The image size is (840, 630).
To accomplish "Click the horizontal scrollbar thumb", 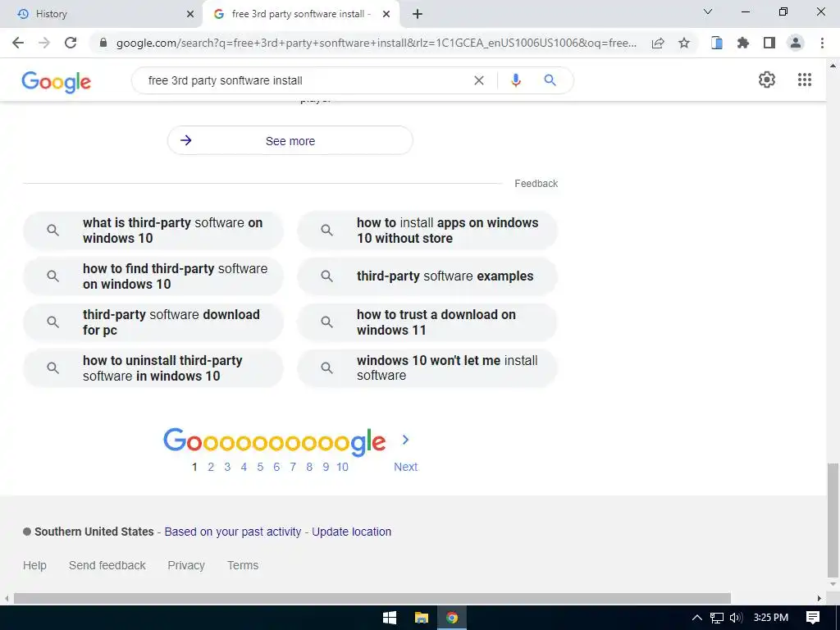I will click(x=372, y=598).
